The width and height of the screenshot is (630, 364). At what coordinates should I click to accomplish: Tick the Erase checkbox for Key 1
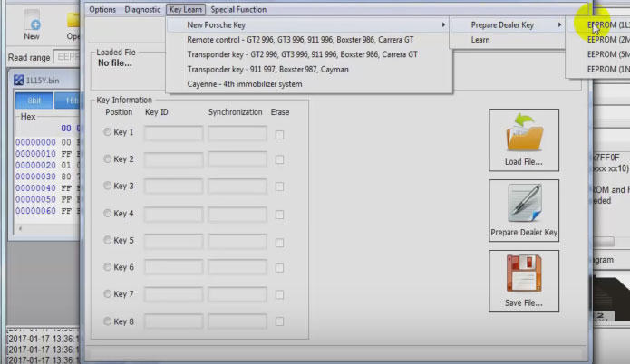click(279, 135)
